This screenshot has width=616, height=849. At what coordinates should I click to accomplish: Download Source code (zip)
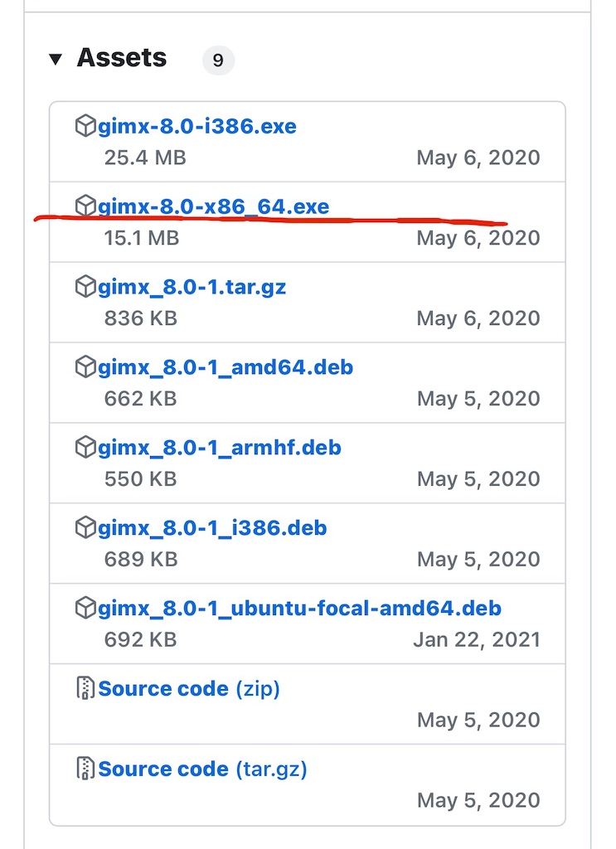tap(189, 689)
